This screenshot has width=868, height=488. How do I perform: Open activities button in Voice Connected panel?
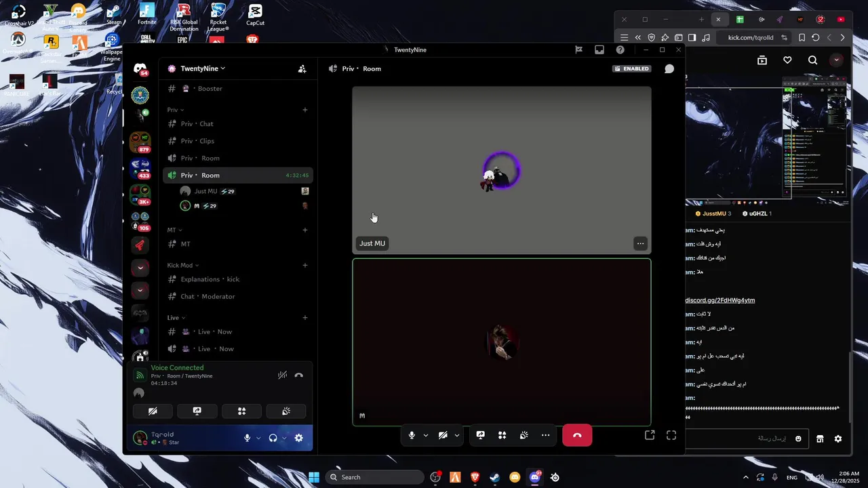tap(241, 411)
